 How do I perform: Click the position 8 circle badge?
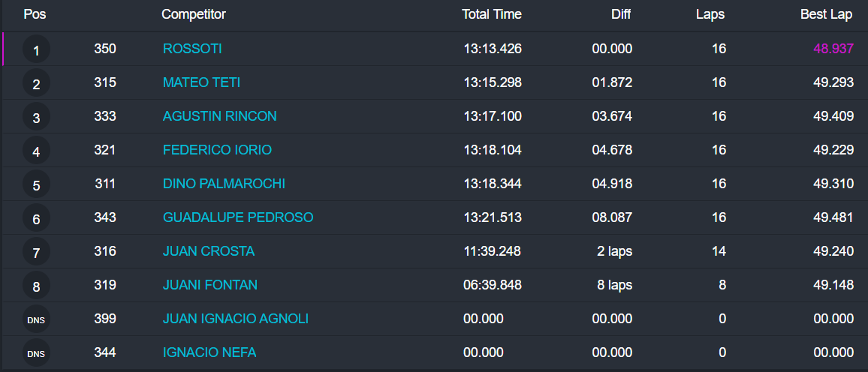[x=36, y=286]
